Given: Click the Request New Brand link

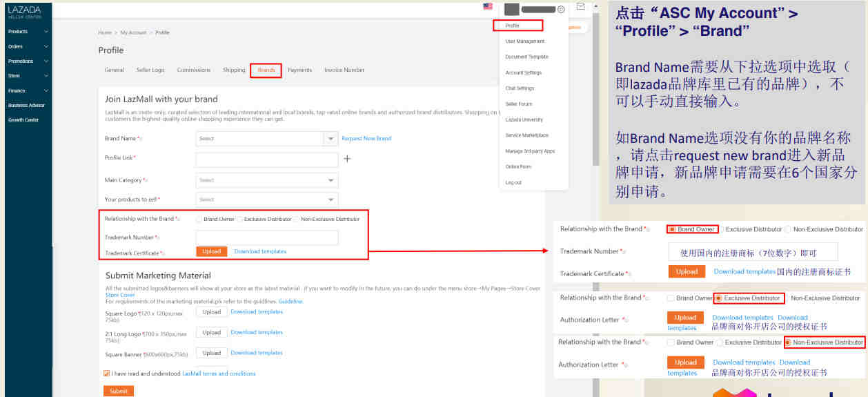Looking at the screenshot, I should click(x=366, y=139).
